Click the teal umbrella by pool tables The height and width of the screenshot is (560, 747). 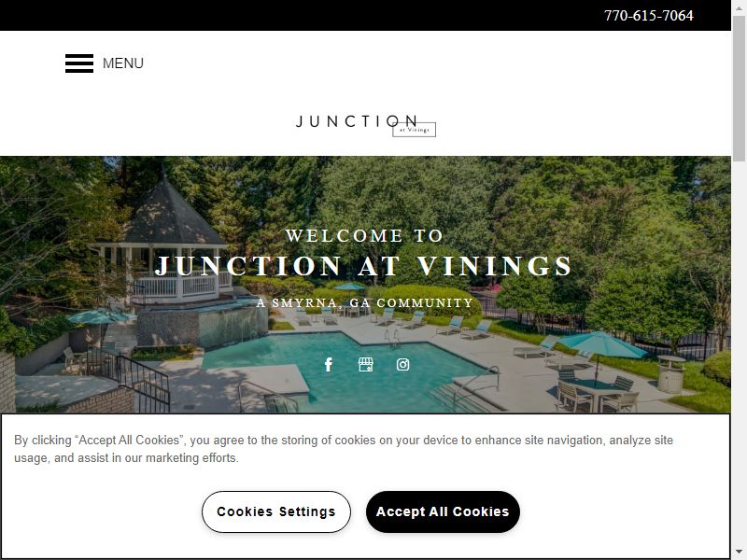click(x=601, y=346)
